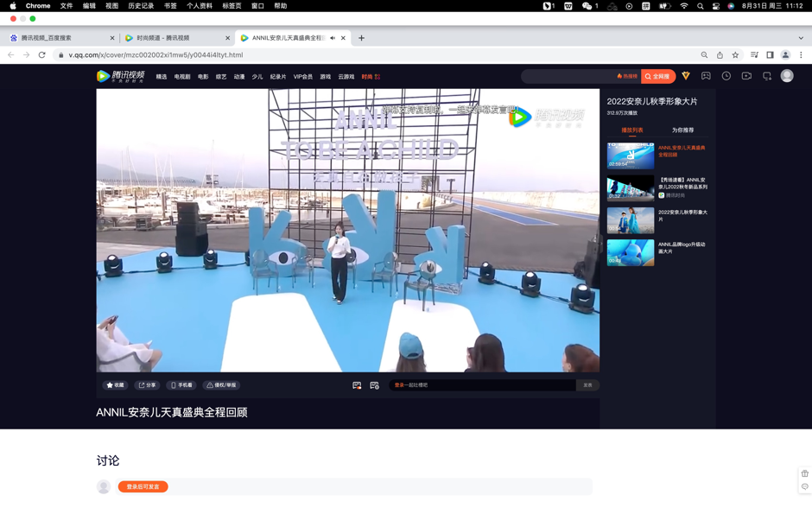Play ANNIL品牌logo升级动画大片 thumbnail
Screen dimensions: 812x508
tap(631, 252)
